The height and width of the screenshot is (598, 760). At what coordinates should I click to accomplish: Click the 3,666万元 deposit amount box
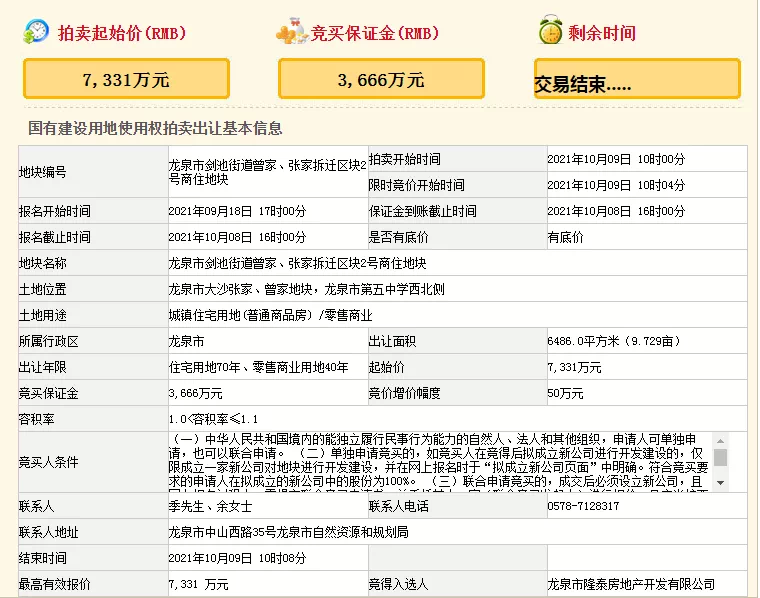point(381,79)
